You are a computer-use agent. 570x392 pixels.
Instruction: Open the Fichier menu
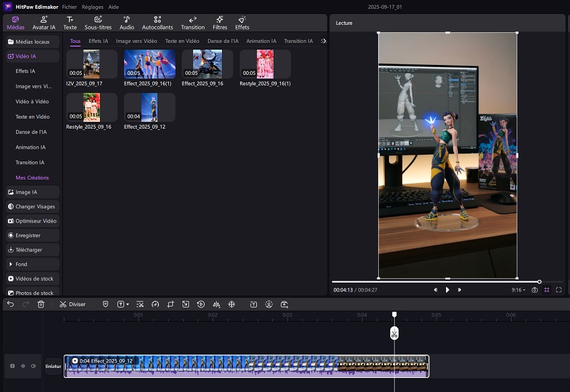click(70, 7)
